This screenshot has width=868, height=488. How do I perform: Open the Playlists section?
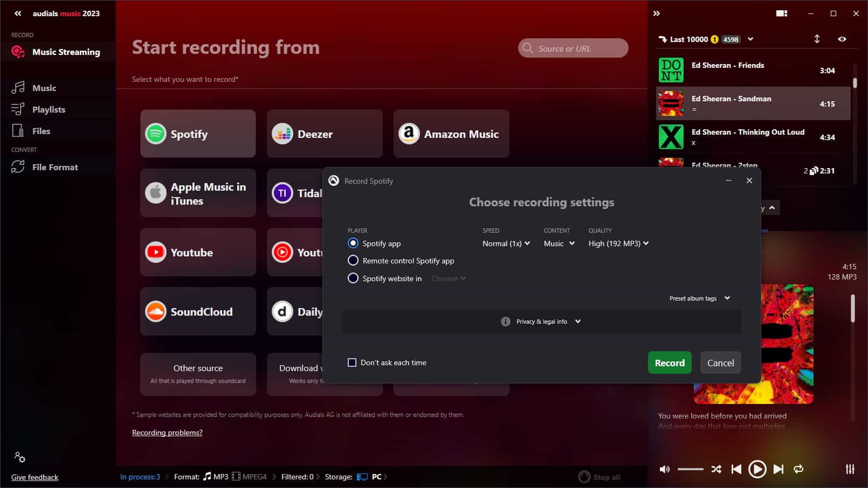tap(58, 109)
